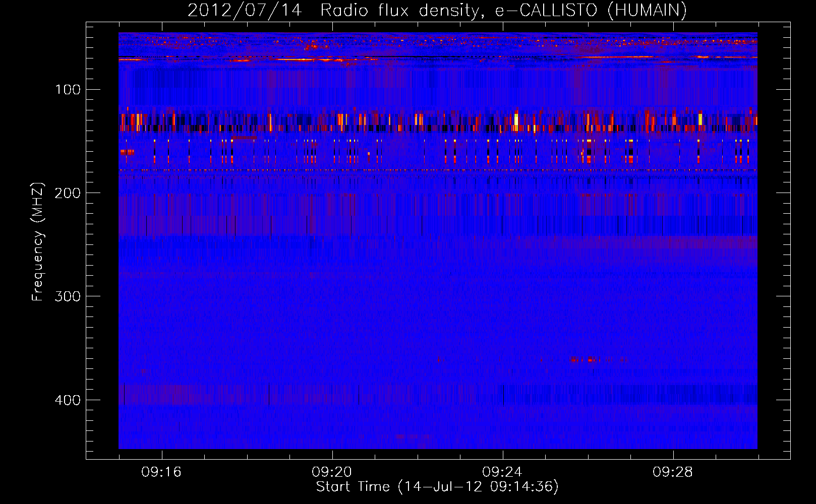
Task: Click the 100 MHz frequency tick label
Action: 68,90
